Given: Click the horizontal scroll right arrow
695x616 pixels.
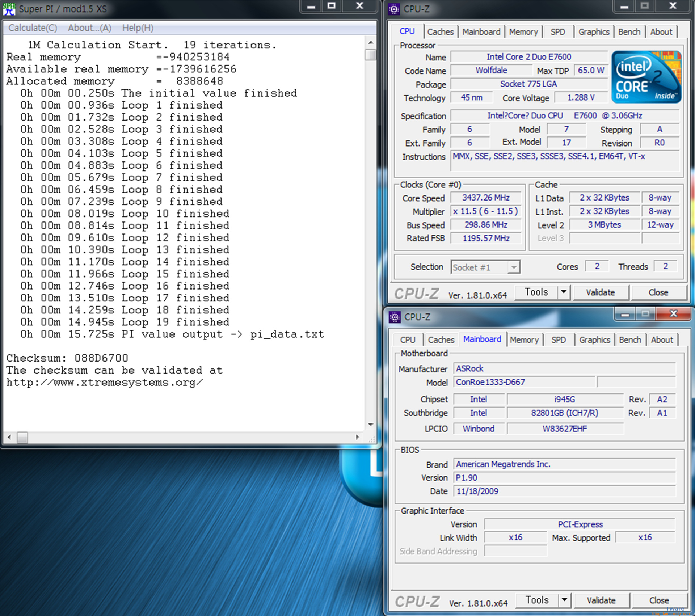Looking at the screenshot, I should click(358, 437).
